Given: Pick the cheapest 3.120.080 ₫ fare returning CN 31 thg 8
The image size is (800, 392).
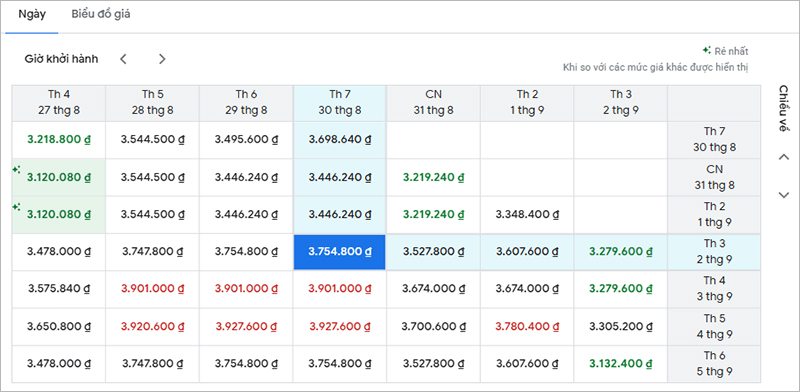Looking at the screenshot, I should click(59, 177).
